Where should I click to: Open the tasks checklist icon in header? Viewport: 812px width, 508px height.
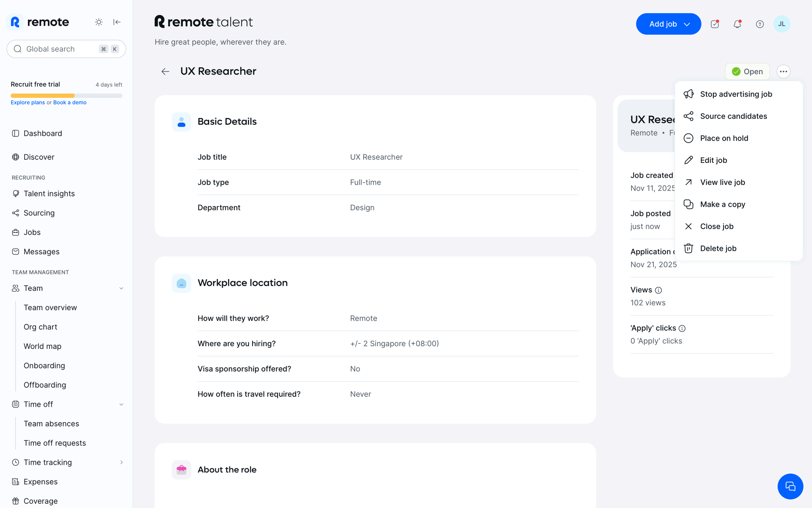click(715, 24)
